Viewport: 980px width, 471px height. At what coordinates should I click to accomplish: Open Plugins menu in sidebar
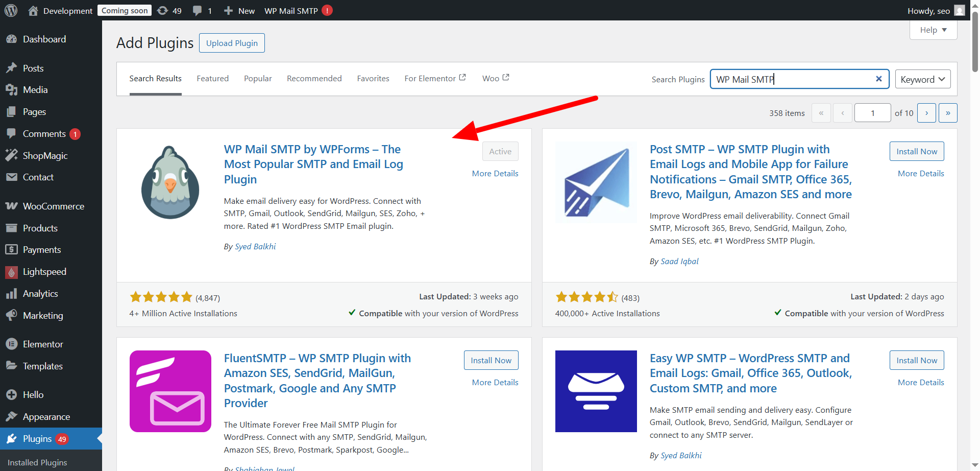point(51,439)
